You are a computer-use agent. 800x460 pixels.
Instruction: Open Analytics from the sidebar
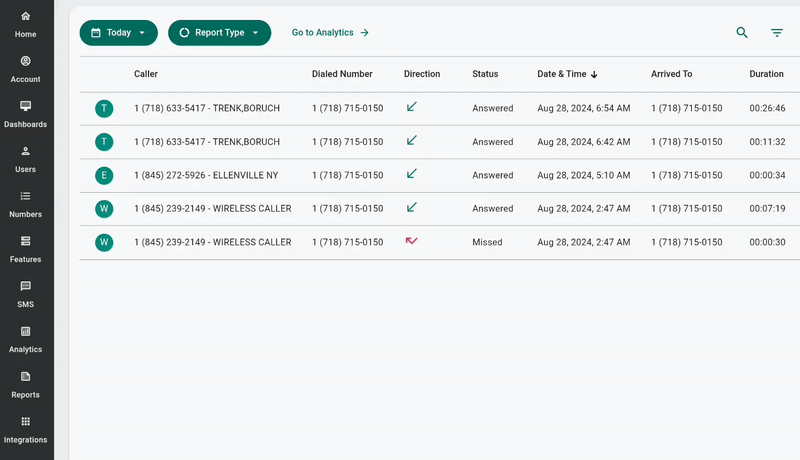pyautogui.click(x=26, y=340)
